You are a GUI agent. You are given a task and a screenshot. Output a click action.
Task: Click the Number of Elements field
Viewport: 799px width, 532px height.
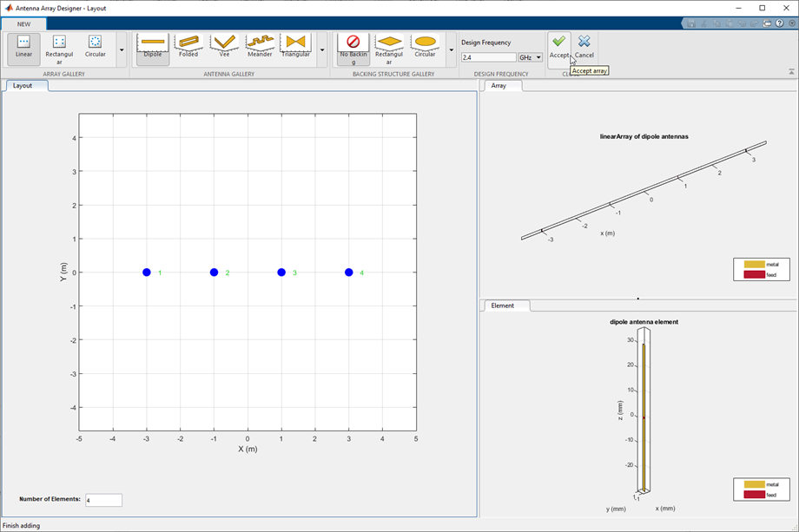[103, 500]
